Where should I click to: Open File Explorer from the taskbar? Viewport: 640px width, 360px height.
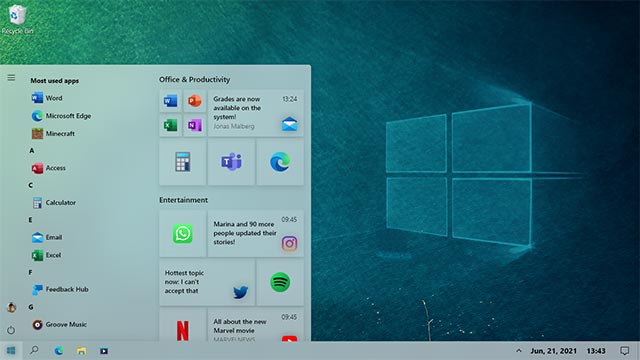81,351
